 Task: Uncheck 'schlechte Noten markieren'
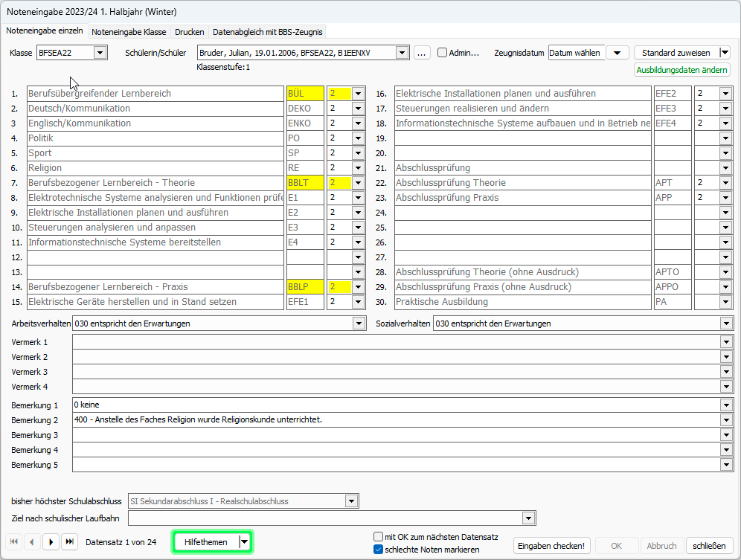[x=379, y=550]
